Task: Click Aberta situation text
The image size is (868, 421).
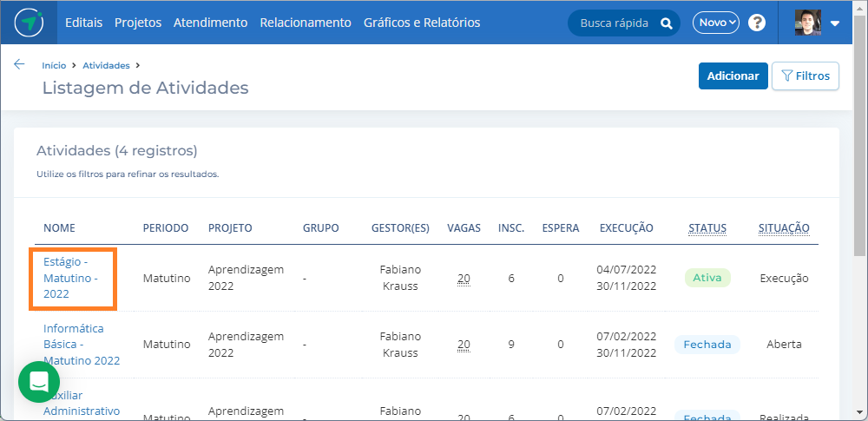Action: click(x=784, y=344)
